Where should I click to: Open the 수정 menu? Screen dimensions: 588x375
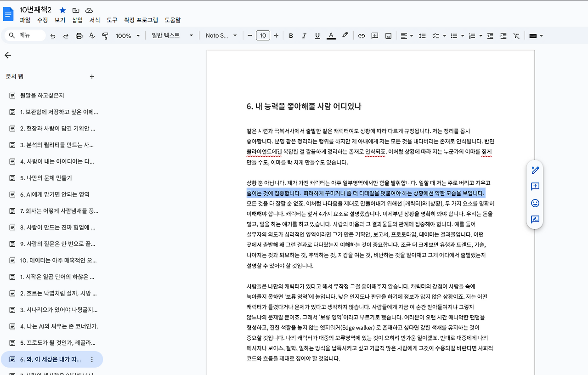coord(43,20)
